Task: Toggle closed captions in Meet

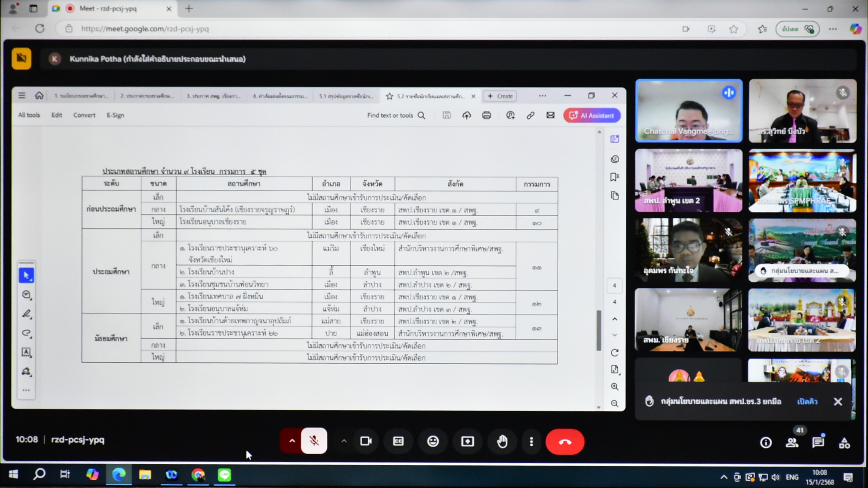Action: coord(398,441)
